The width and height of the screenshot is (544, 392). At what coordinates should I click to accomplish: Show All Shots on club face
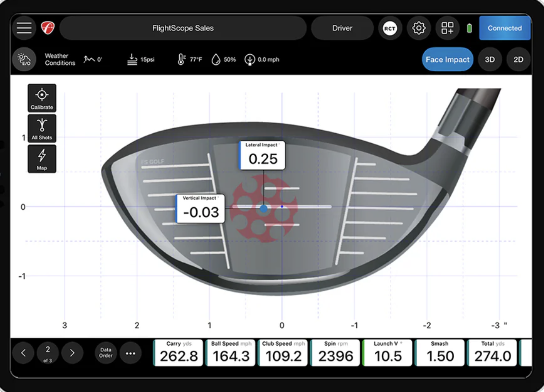pos(42,128)
